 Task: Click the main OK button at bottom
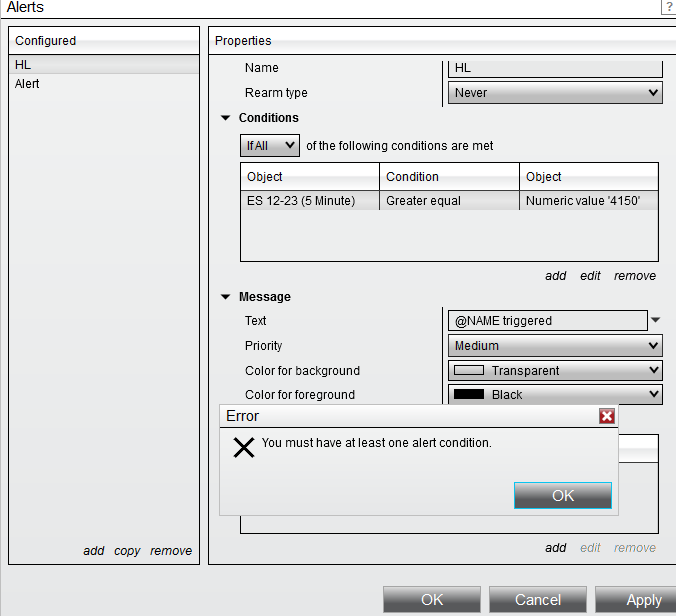click(x=432, y=599)
